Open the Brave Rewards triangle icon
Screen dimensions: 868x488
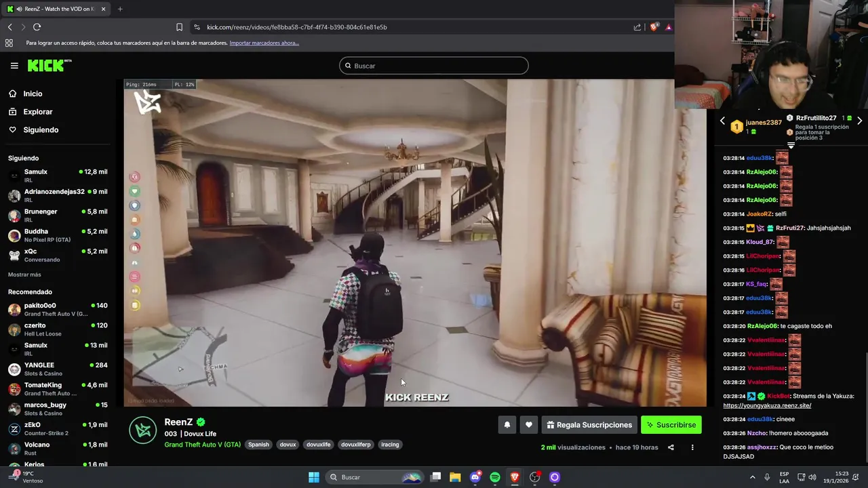coord(669,27)
